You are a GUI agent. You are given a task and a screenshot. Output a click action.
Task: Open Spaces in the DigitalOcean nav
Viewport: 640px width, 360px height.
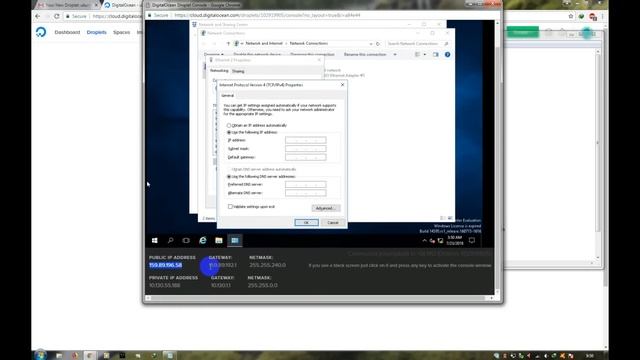pos(121,32)
